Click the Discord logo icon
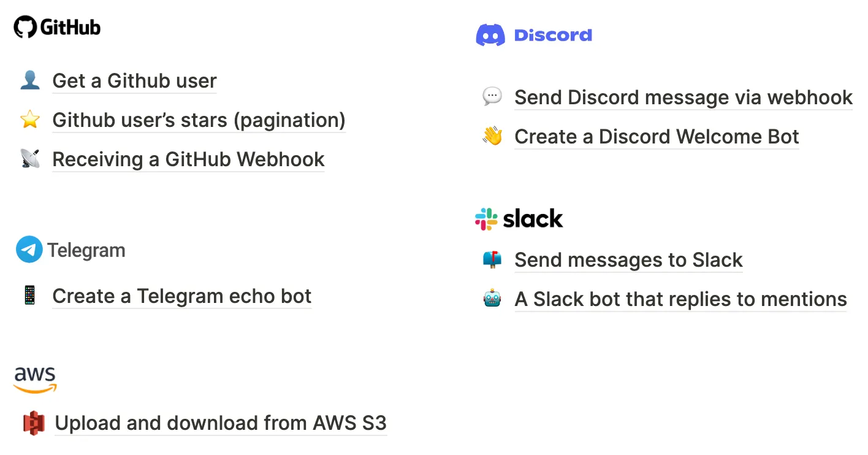This screenshot has height=455, width=868. 489,35
